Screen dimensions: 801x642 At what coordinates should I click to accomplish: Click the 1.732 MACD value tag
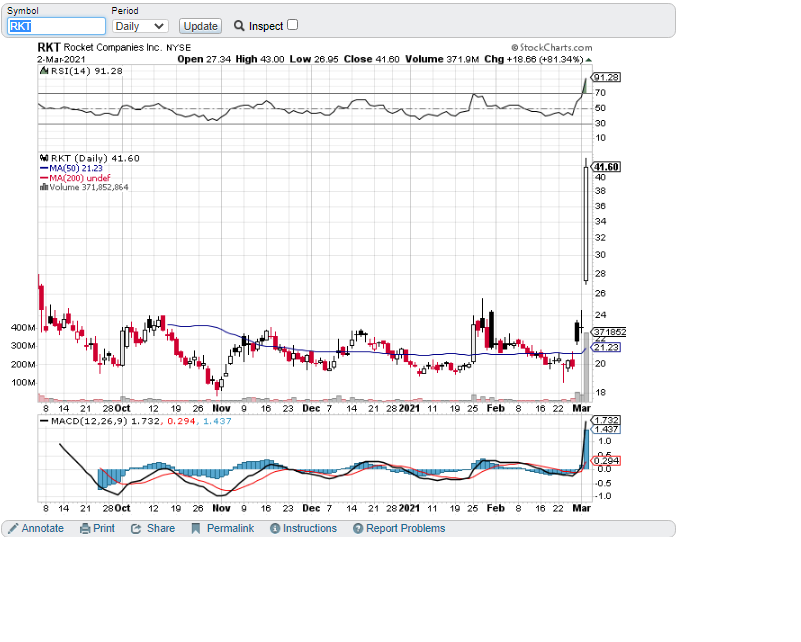pos(606,420)
